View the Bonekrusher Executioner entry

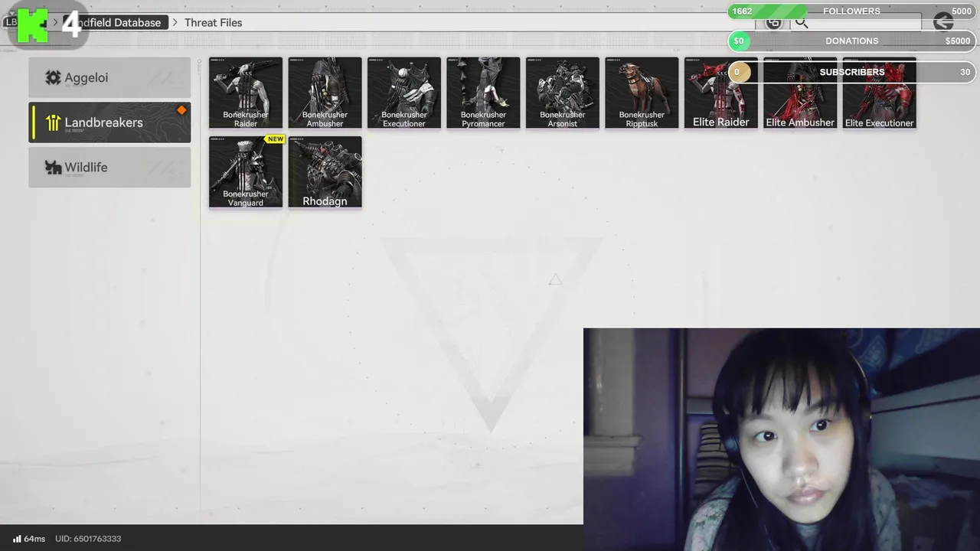pyautogui.click(x=404, y=93)
